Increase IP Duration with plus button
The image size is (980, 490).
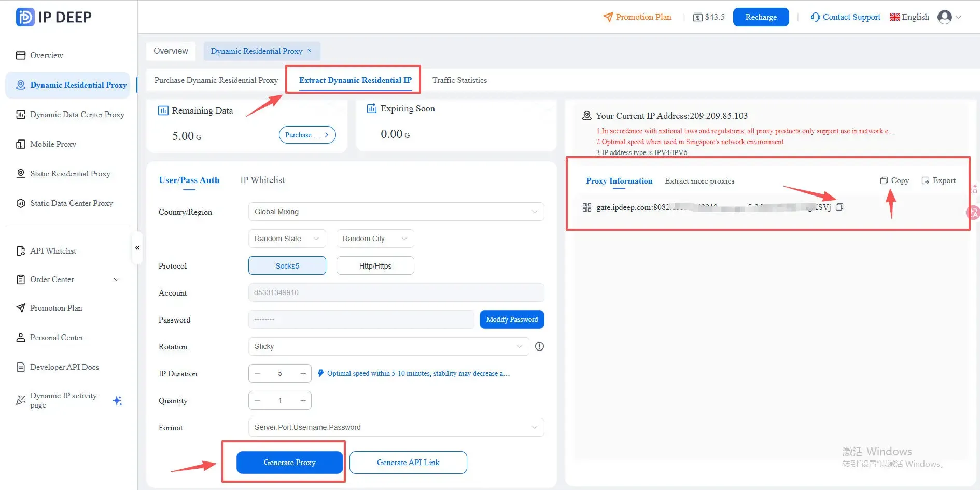(303, 373)
